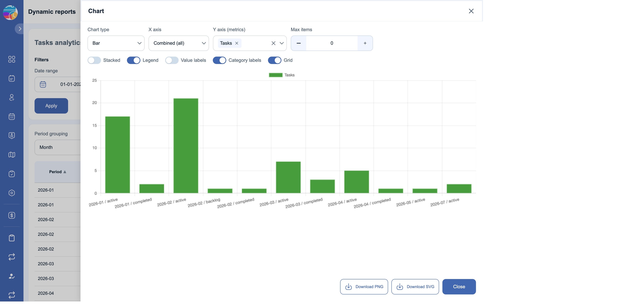Open the map icon in sidebar
Image resolution: width=644 pixels, height=308 pixels.
click(11, 155)
